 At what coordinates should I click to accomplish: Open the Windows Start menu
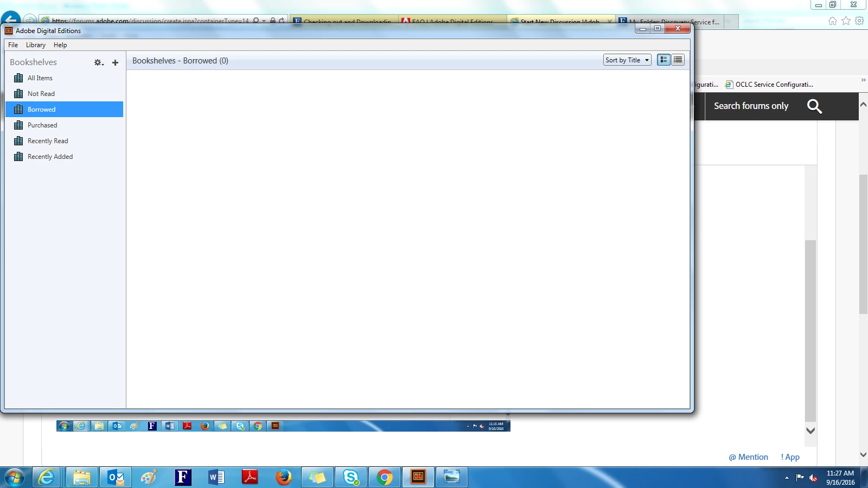coord(15,478)
